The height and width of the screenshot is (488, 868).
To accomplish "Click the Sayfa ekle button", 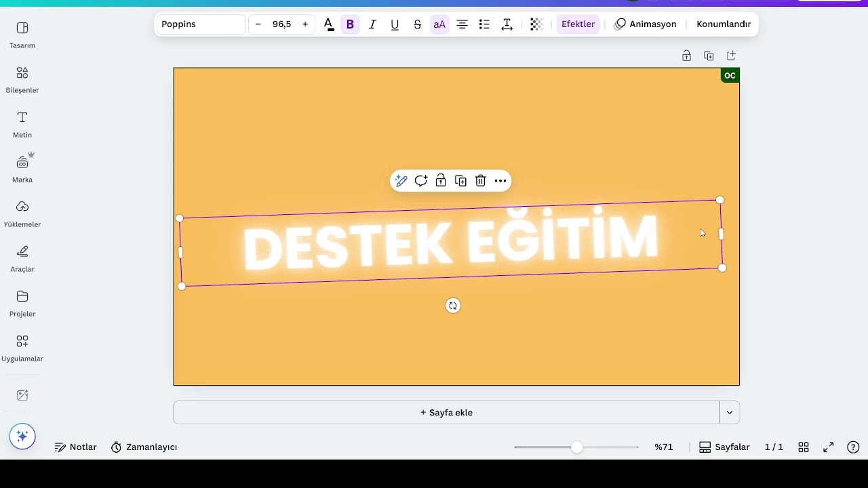I will 446,412.
